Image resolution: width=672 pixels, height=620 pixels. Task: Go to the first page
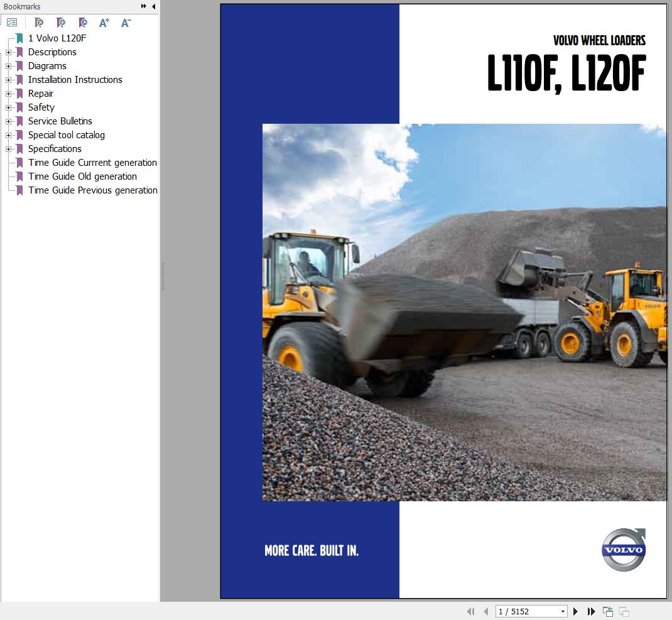click(x=470, y=611)
